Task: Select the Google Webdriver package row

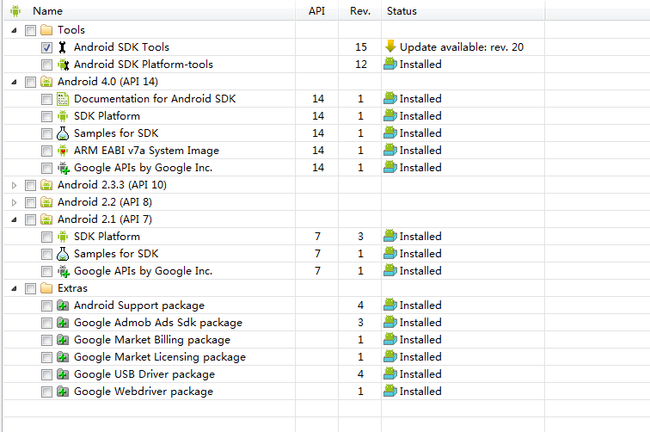Action: click(274, 391)
